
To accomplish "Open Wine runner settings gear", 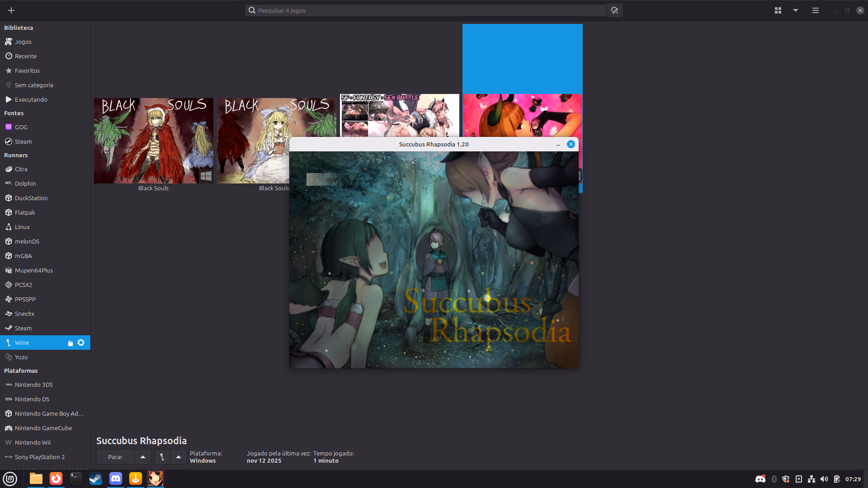I will point(81,343).
